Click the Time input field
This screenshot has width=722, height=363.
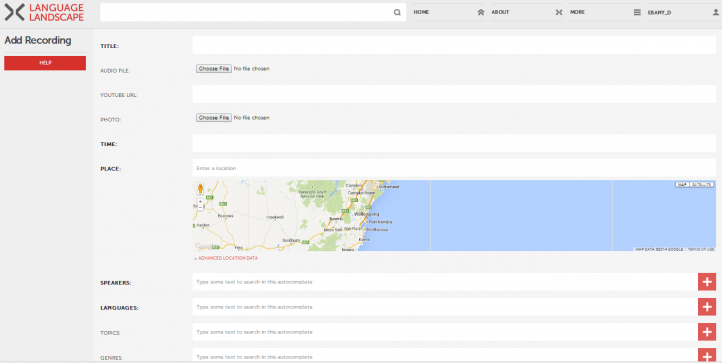pos(454,143)
